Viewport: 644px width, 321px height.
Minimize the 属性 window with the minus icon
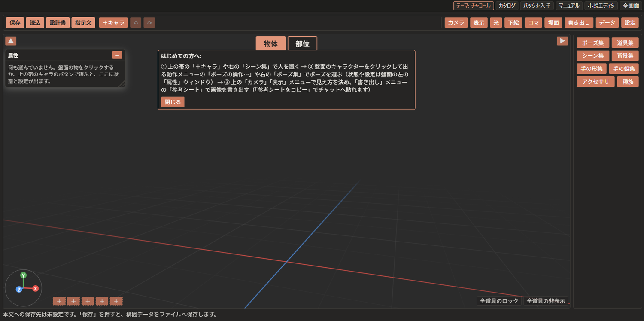117,55
